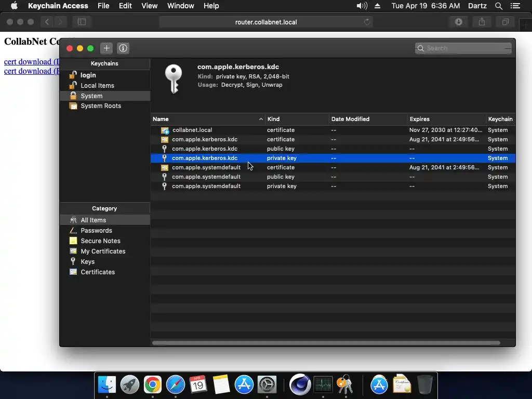Show Safari downloads
The image size is (532, 399).
coord(459,22)
